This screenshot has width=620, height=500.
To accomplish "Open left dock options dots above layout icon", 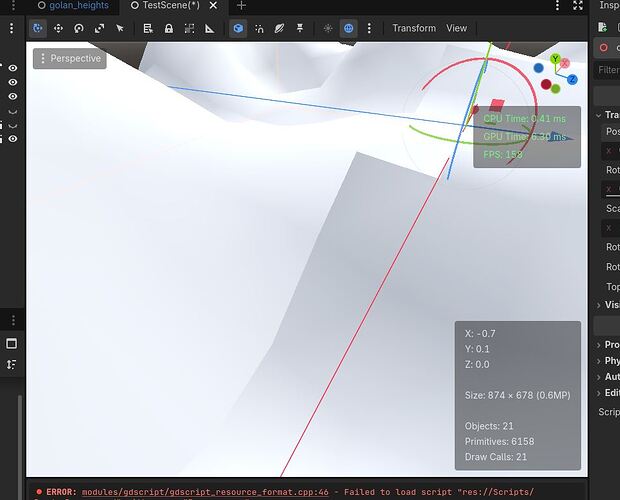I will pos(13,320).
